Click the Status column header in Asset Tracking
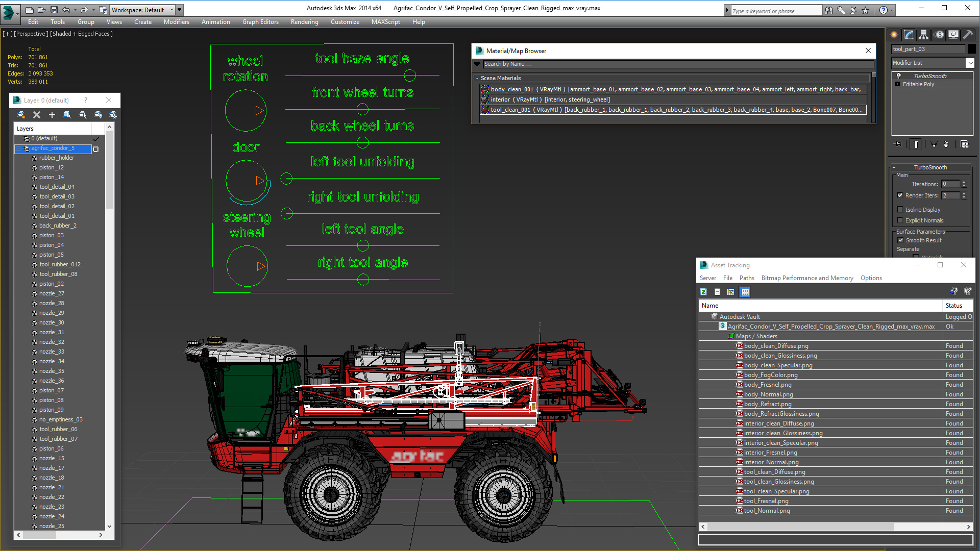The image size is (980, 551). pos(957,306)
